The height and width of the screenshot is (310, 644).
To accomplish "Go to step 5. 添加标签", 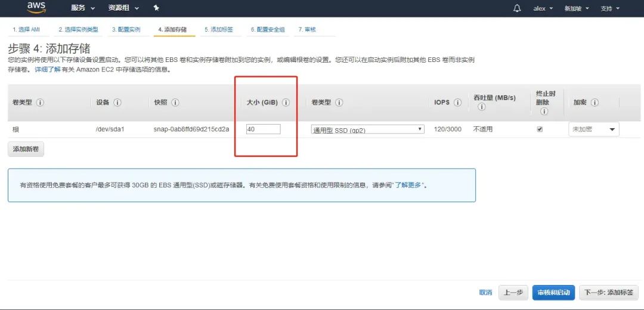I will pos(219,30).
